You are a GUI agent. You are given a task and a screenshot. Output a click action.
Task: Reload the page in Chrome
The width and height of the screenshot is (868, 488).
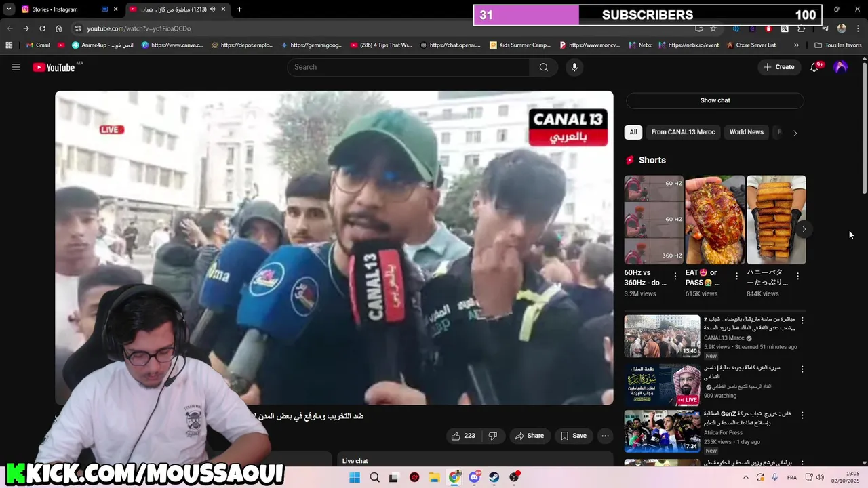coord(42,28)
